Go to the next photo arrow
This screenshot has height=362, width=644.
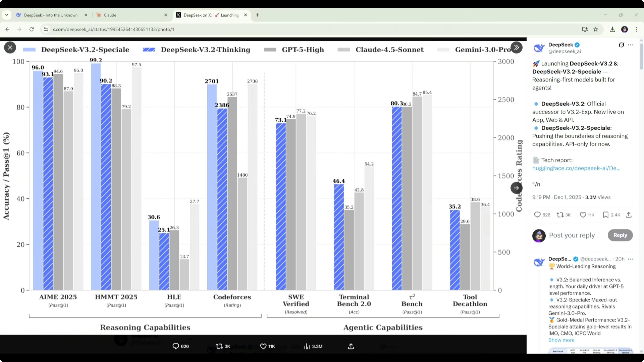516,188
